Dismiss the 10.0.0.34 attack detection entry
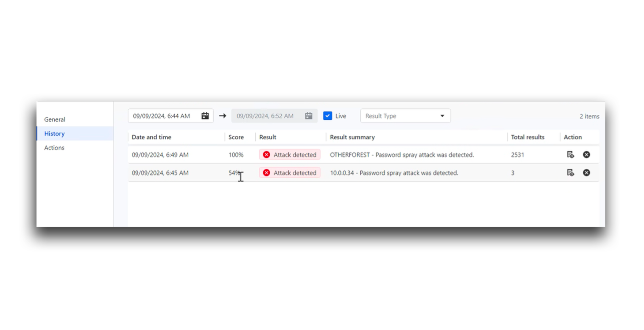This screenshot has width=644, height=330. 586,173
